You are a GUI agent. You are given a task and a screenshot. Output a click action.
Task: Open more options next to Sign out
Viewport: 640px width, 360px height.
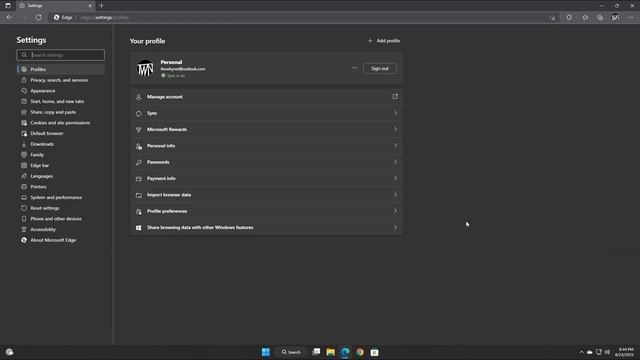coord(354,68)
